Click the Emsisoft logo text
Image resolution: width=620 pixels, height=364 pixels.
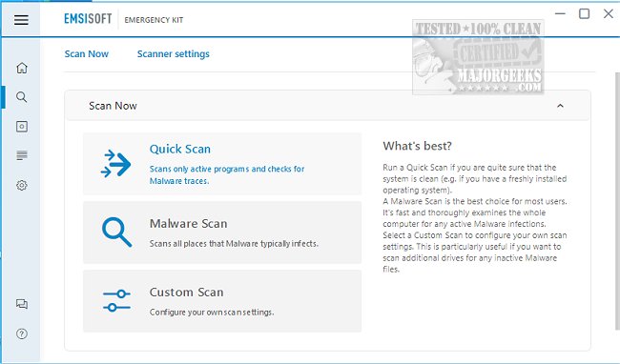(88, 18)
